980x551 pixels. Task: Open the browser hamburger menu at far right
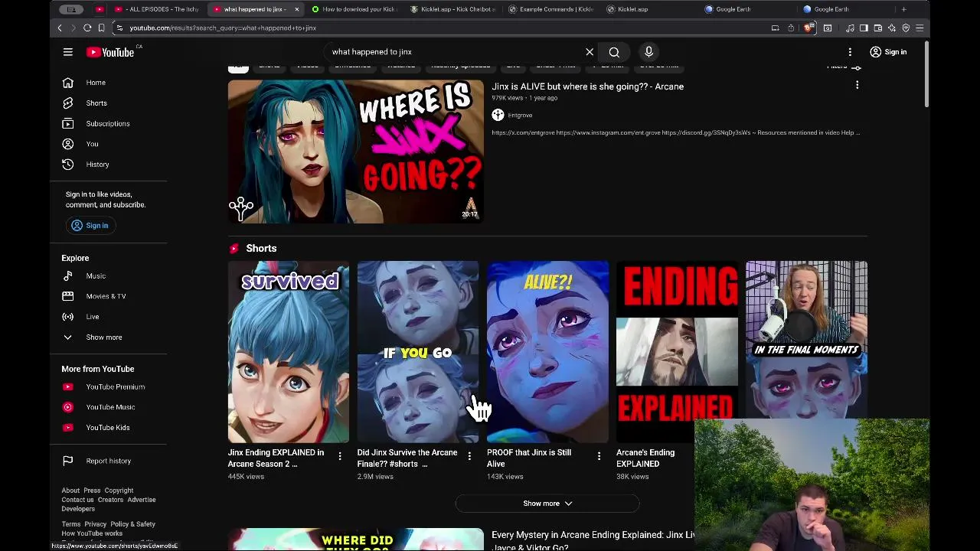coord(920,28)
